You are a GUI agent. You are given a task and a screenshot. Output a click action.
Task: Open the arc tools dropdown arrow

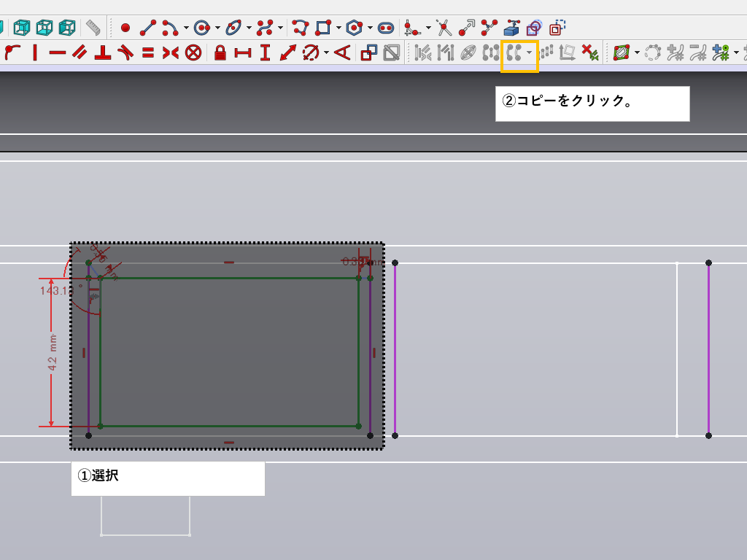(x=186, y=28)
